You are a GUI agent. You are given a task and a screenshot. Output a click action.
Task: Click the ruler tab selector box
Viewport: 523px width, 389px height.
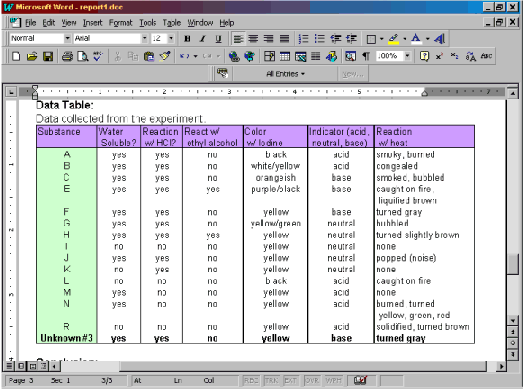pyautogui.click(x=11, y=92)
